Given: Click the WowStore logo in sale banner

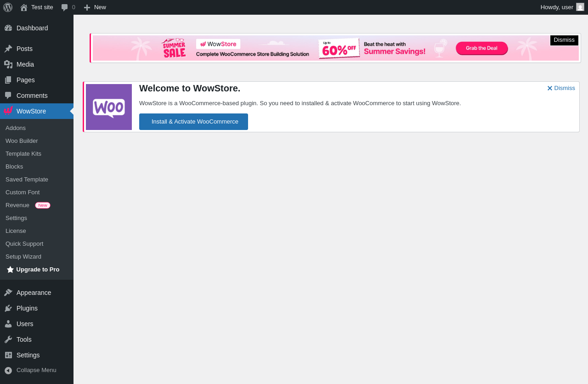Looking at the screenshot, I should pyautogui.click(x=218, y=44).
